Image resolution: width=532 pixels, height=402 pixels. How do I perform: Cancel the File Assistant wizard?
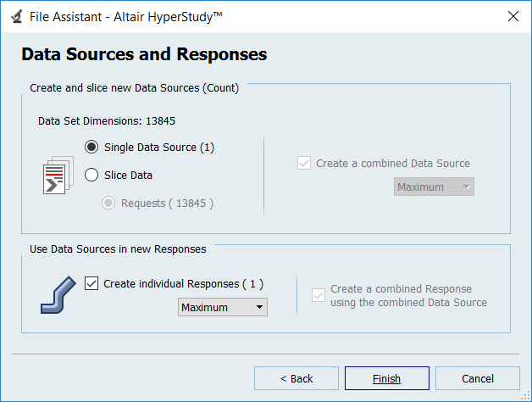[x=477, y=378]
